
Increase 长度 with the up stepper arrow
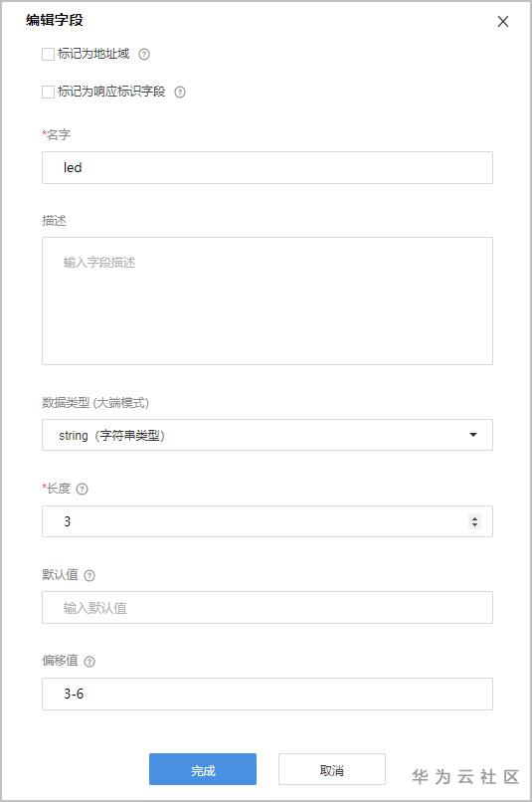(x=474, y=518)
